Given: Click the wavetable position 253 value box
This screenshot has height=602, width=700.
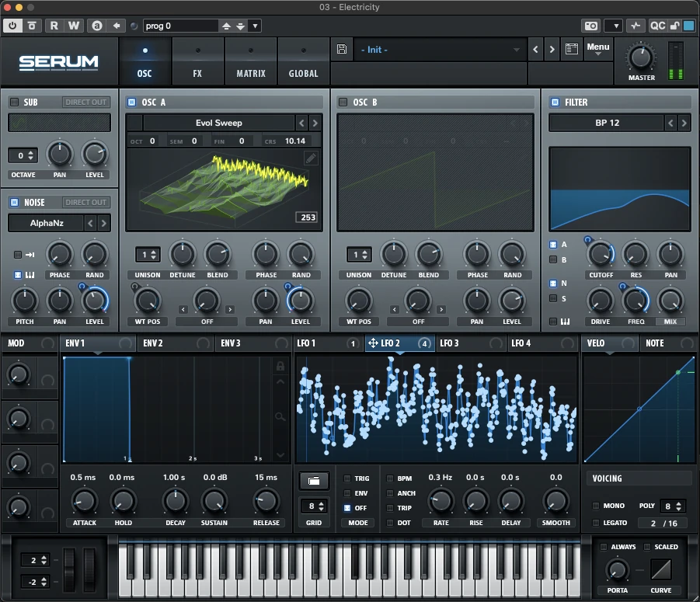Looking at the screenshot, I should pyautogui.click(x=308, y=217).
